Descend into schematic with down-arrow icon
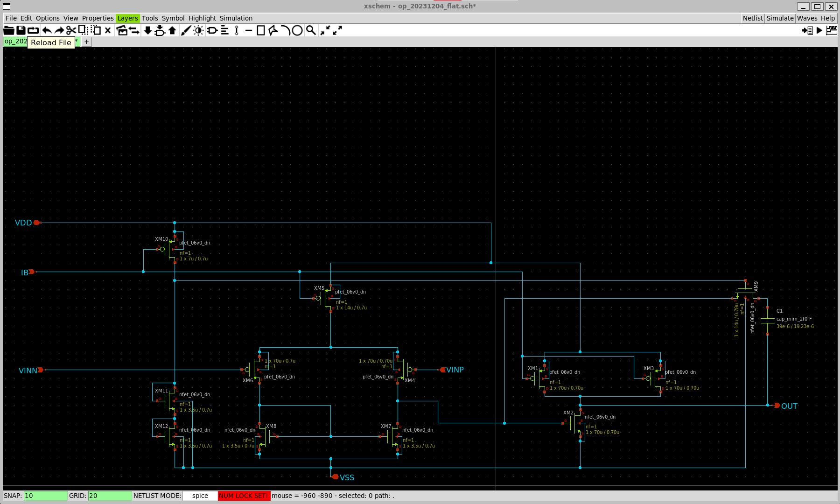 (148, 30)
